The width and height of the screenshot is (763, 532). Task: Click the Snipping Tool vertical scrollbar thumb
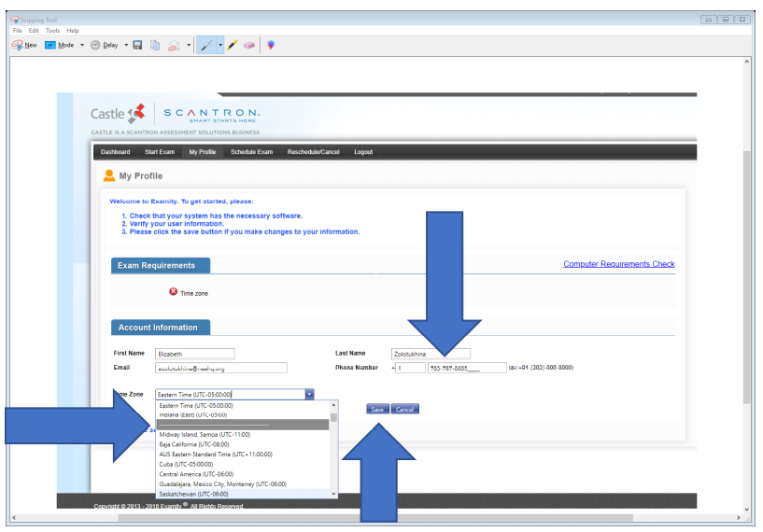(746, 277)
